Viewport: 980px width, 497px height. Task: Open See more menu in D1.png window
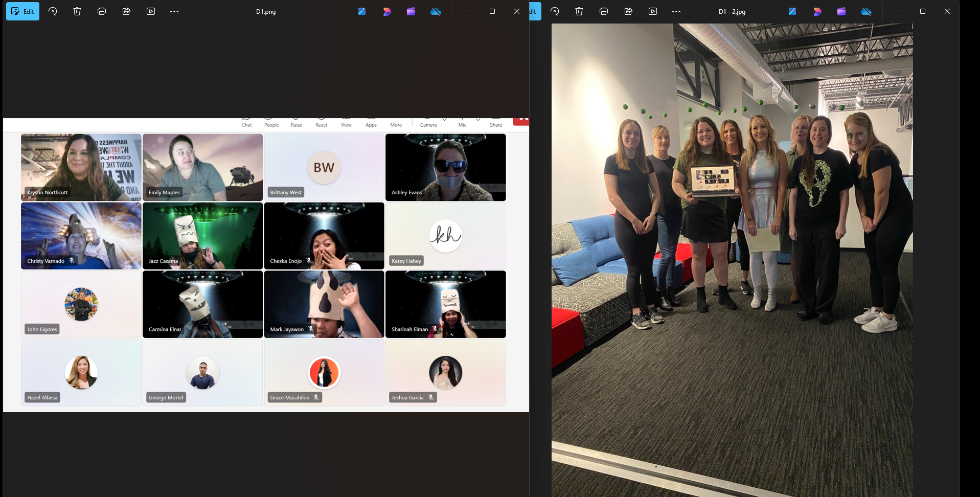click(174, 11)
